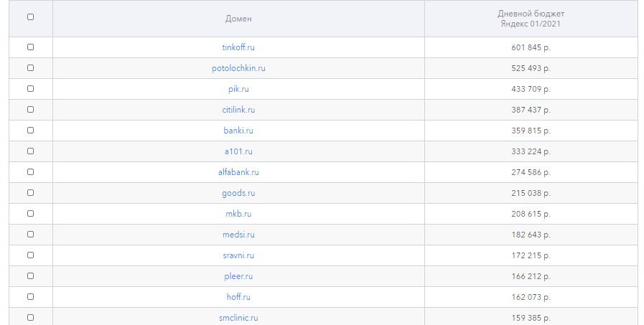Click the goods.ru domain link
The image size is (644, 325).
pos(238,193)
